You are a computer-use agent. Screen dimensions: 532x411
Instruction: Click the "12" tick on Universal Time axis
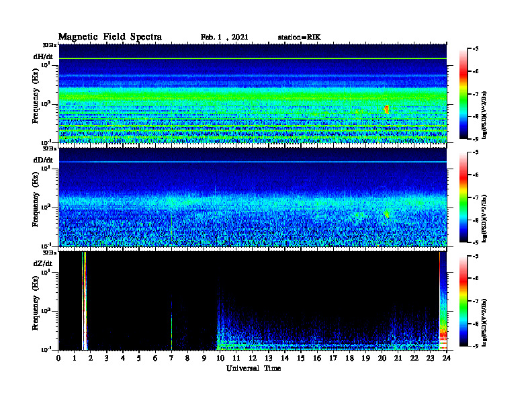[252, 358]
